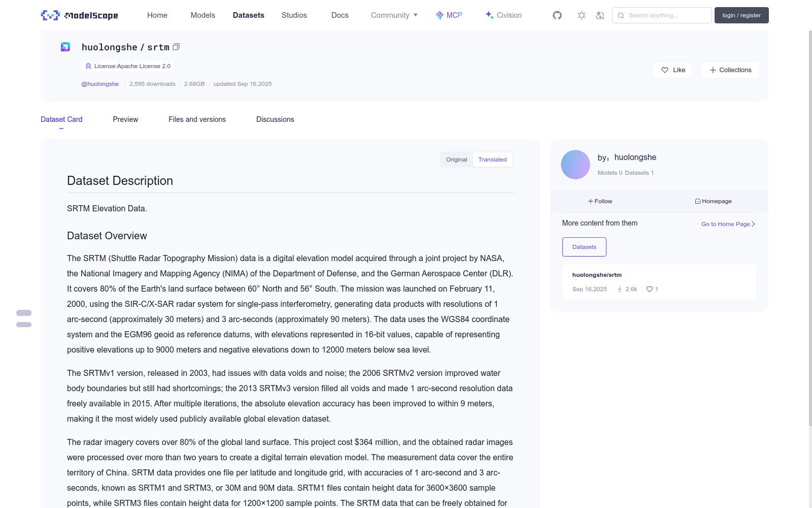Open the huolongshe/srtm dataset card

click(659, 282)
